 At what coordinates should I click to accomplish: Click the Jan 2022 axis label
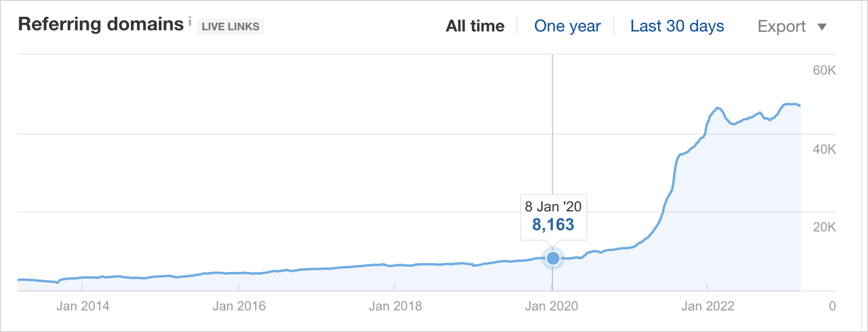click(x=708, y=306)
